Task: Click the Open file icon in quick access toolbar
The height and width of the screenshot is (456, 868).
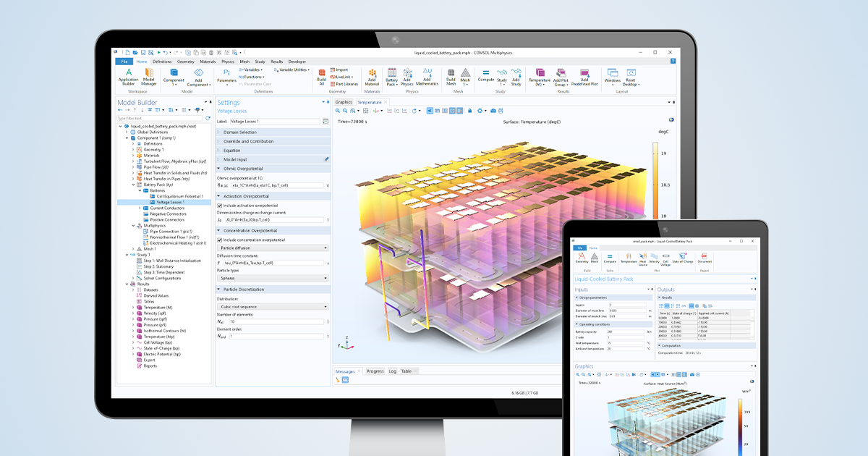Action: pyautogui.click(x=135, y=52)
